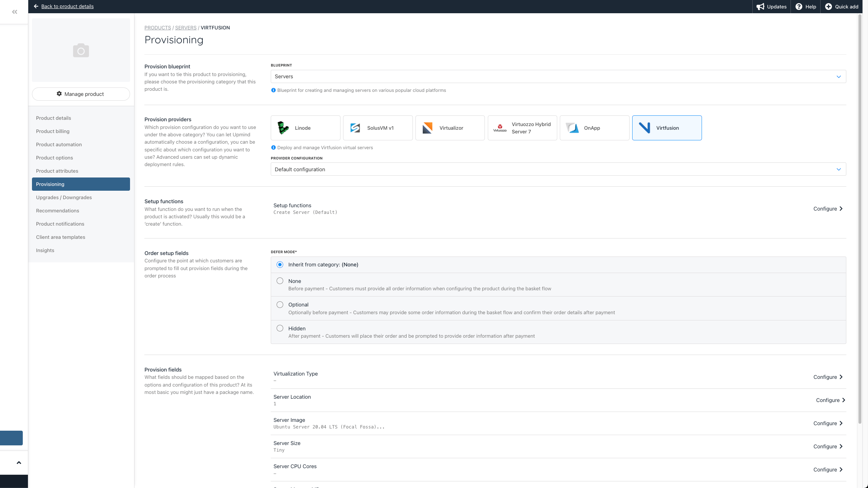
Task: Open the Updates megaphone icon
Action: click(x=760, y=7)
